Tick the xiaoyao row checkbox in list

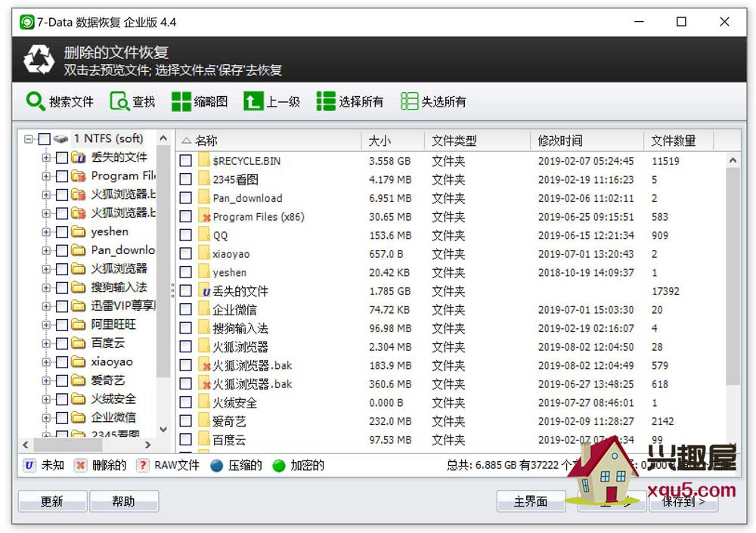186,254
